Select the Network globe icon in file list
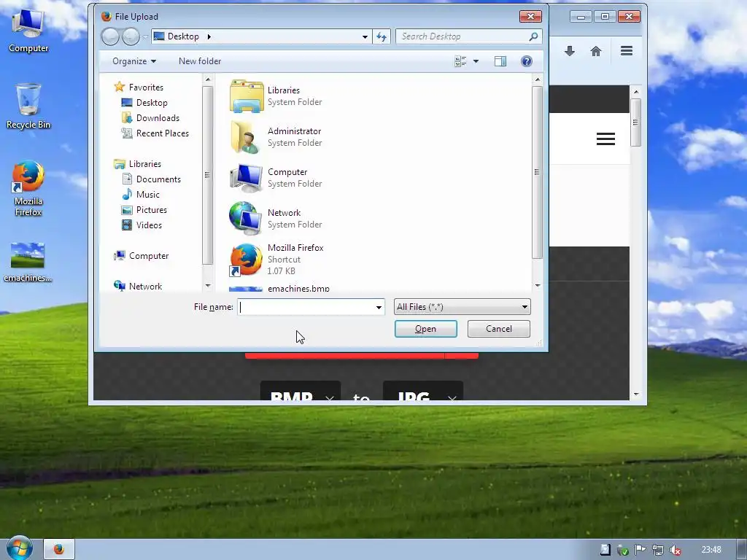The width and height of the screenshot is (747, 560). point(245,218)
